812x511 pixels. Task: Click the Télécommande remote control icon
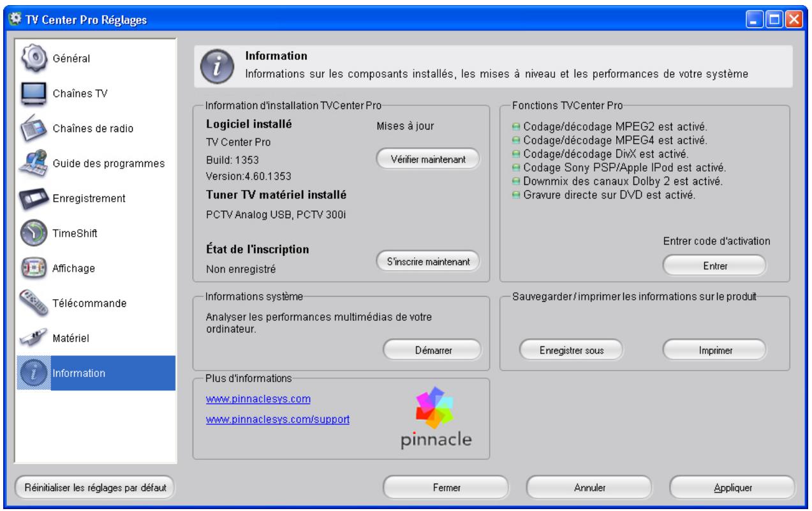point(33,303)
